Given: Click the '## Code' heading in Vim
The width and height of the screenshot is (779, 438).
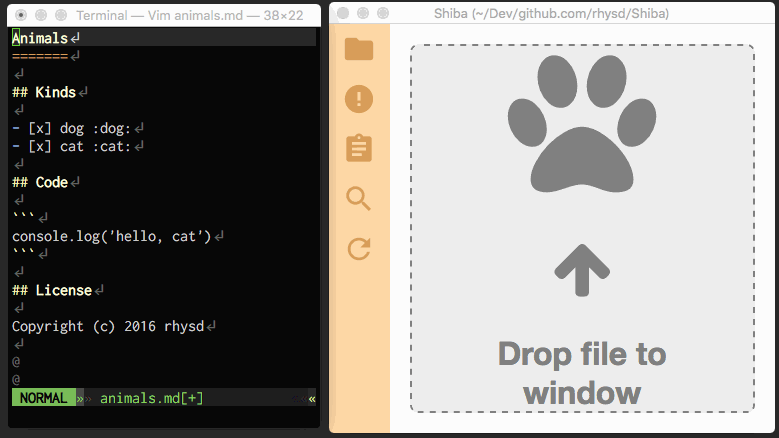Looking at the screenshot, I should pos(40,182).
